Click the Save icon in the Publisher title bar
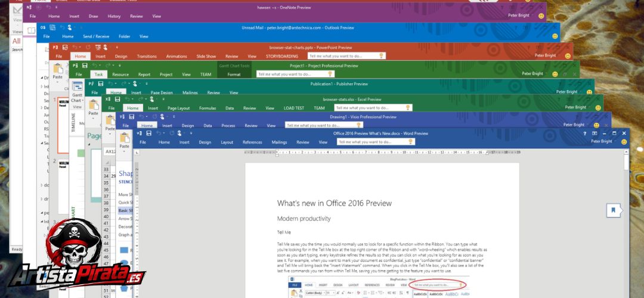Viewport: 644px width, 298px height. tap(101, 83)
